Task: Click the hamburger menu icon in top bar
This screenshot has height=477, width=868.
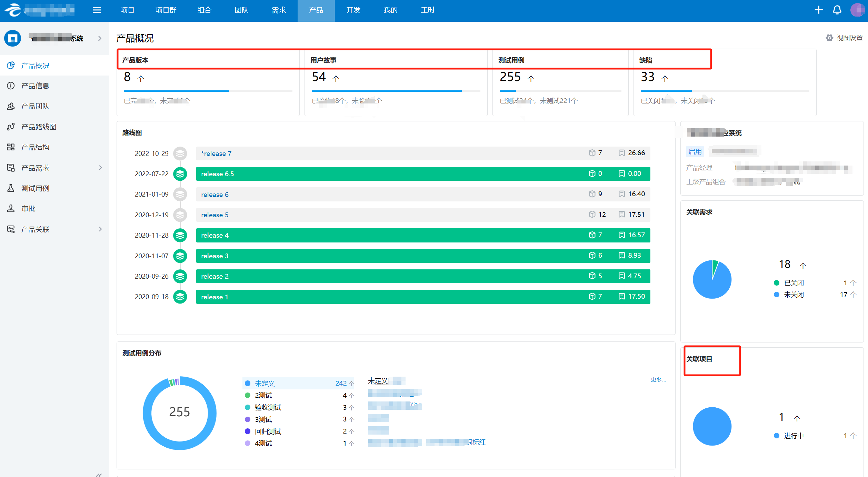Action: 97,10
